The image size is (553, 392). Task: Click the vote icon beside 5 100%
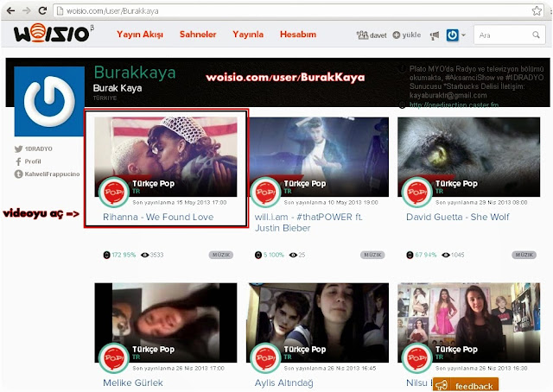point(258,255)
